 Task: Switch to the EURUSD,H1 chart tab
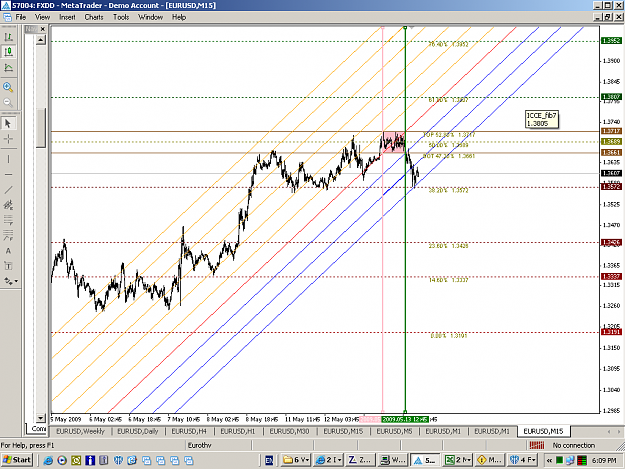click(x=238, y=431)
